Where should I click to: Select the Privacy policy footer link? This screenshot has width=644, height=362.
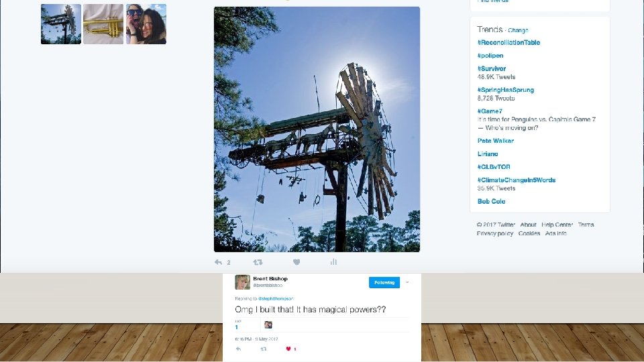click(495, 233)
